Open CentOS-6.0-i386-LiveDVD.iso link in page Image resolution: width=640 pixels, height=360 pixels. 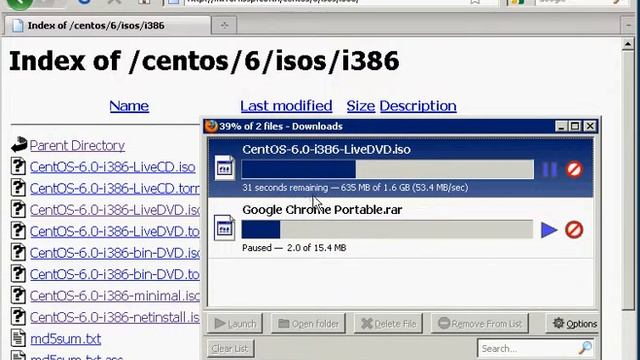coord(115,210)
